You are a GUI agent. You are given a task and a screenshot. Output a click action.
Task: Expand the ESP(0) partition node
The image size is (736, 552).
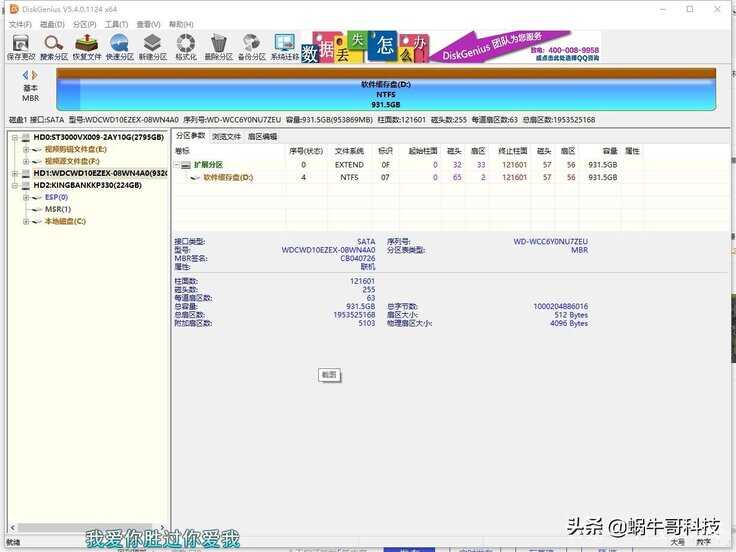[x=26, y=198]
